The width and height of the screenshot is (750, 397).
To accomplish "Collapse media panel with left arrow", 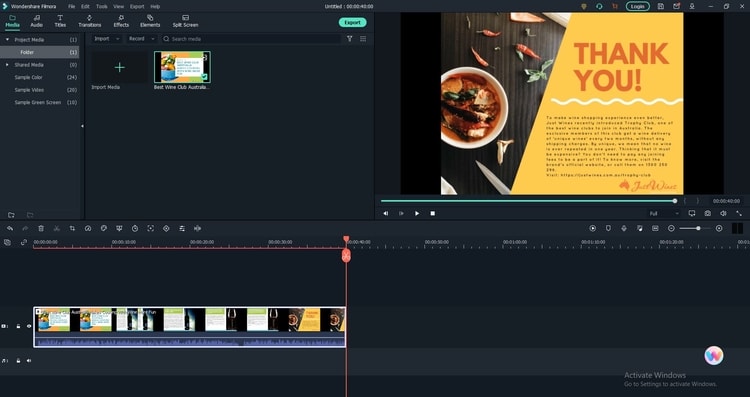I will coord(82,126).
